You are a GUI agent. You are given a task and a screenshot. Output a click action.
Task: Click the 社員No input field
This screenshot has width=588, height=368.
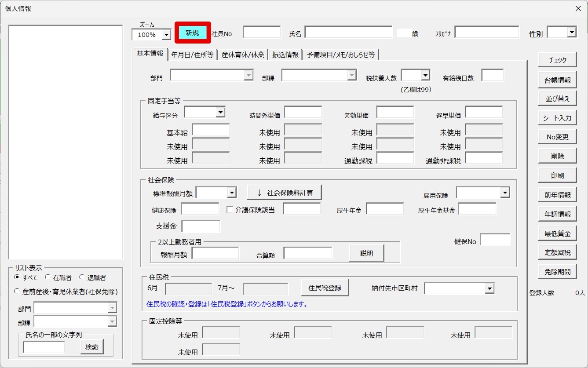[262, 33]
